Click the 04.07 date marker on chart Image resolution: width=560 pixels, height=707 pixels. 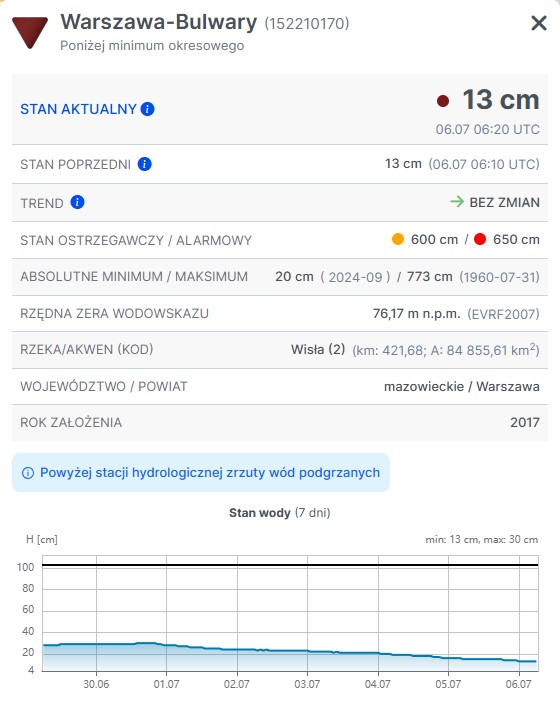(x=377, y=684)
